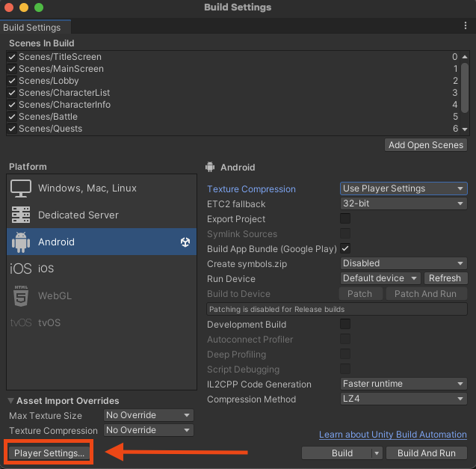
Task: Click the iOS platform icon
Action: 21,269
